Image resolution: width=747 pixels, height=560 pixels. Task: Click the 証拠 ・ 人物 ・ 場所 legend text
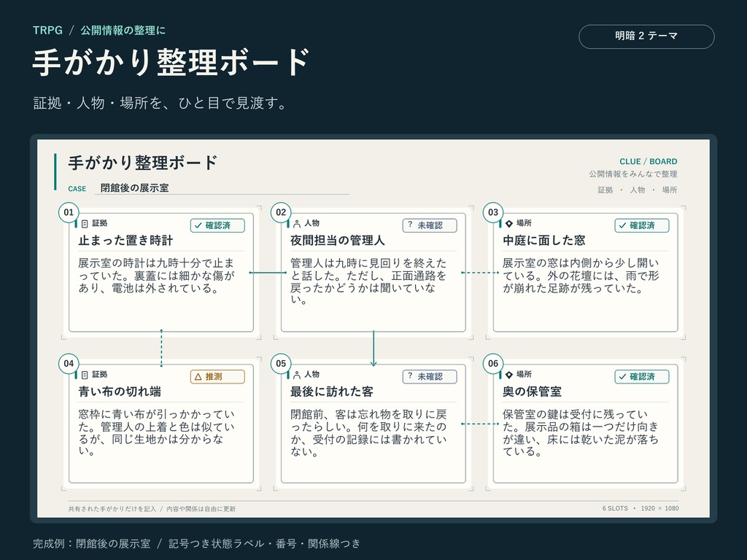point(638,190)
